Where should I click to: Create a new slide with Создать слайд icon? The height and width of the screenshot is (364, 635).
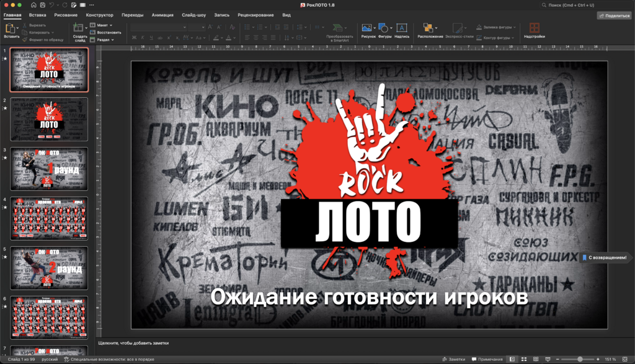click(78, 27)
